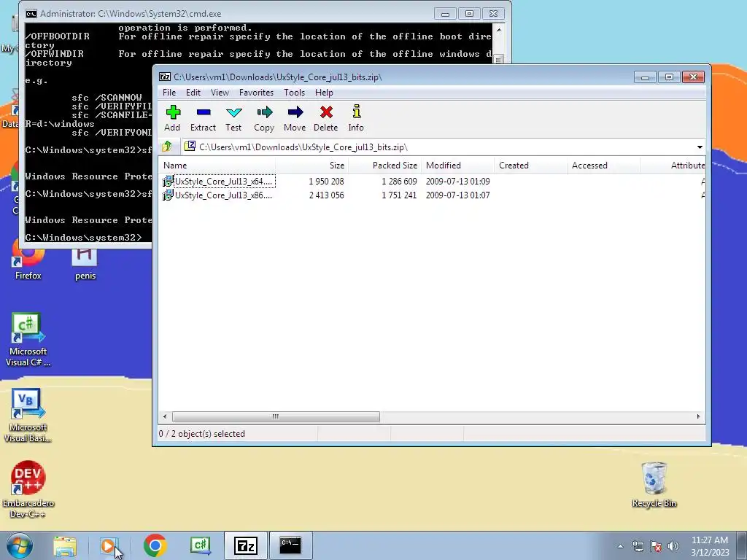The height and width of the screenshot is (560, 747).
Task: Open the Help menu
Action: coord(324,93)
